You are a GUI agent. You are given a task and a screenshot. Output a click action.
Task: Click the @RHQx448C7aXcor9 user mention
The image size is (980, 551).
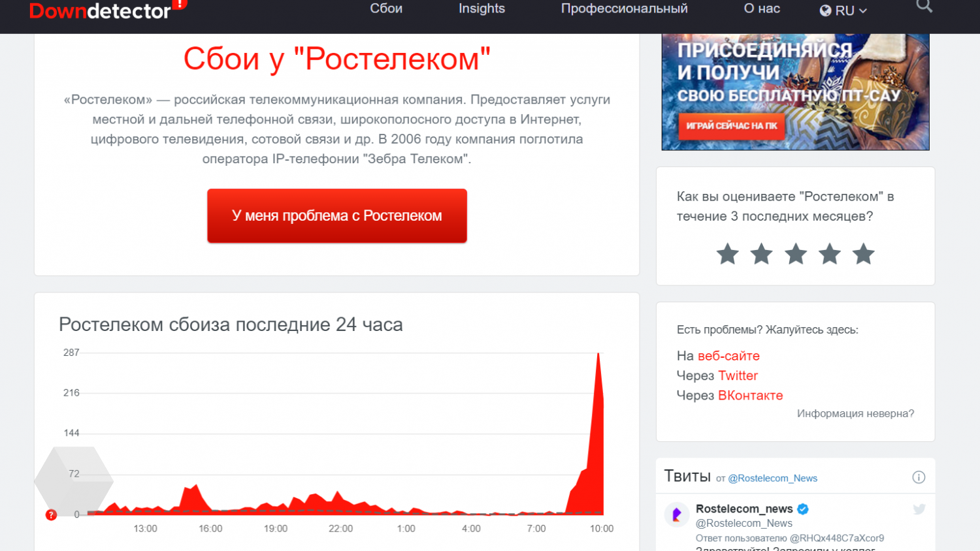click(837, 538)
